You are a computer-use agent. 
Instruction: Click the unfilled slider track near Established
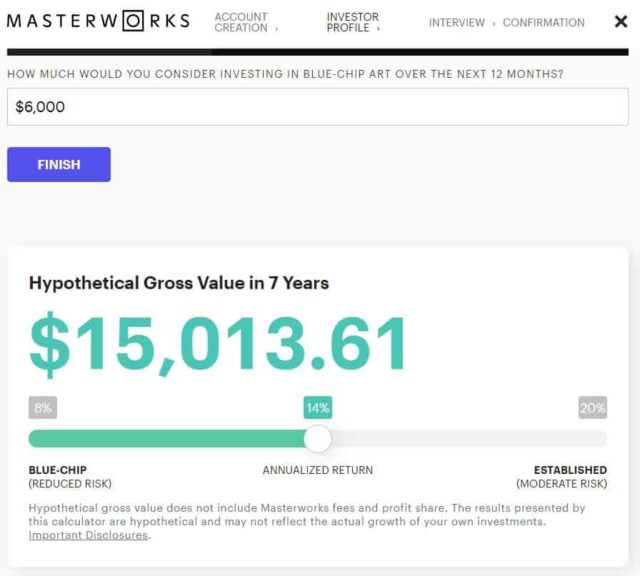pos(469,439)
